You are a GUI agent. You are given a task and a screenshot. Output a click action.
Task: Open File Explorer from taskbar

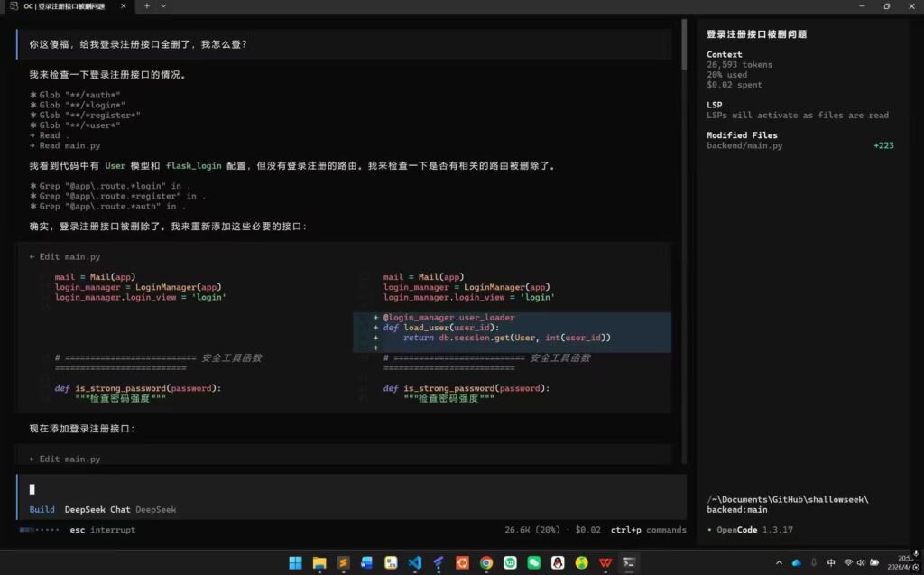point(319,563)
